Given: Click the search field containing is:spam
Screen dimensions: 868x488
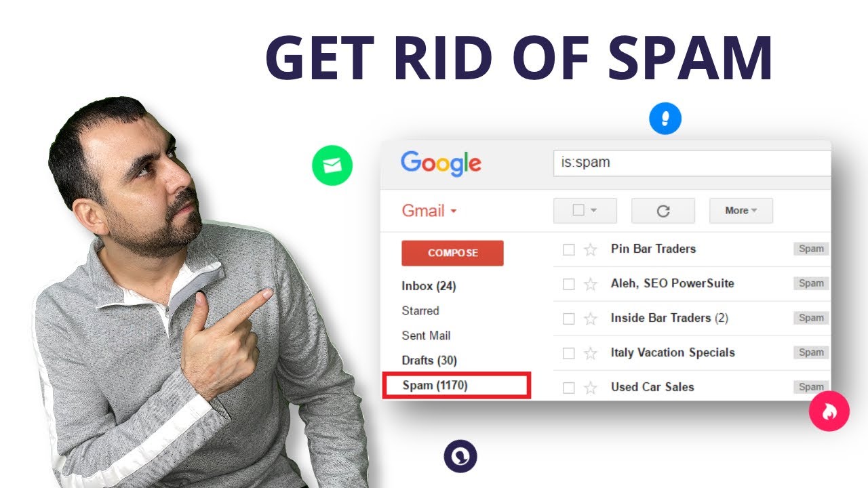Looking at the screenshot, I should pos(692,163).
